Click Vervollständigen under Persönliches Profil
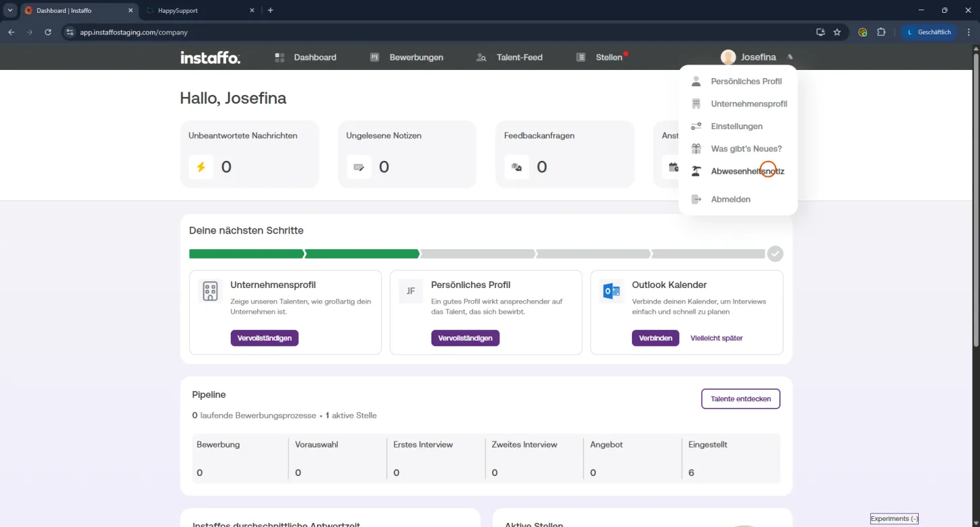 coord(465,338)
